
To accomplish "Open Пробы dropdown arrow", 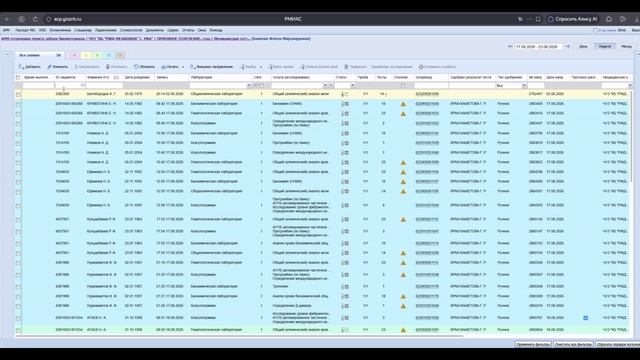I will point(261,67).
